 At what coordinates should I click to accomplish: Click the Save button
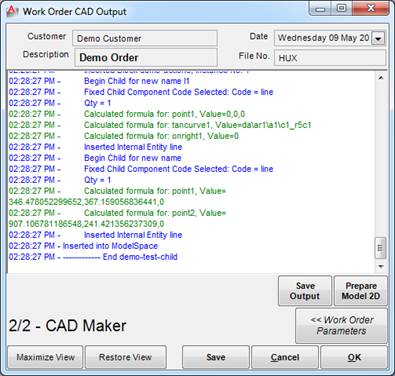[216, 357]
